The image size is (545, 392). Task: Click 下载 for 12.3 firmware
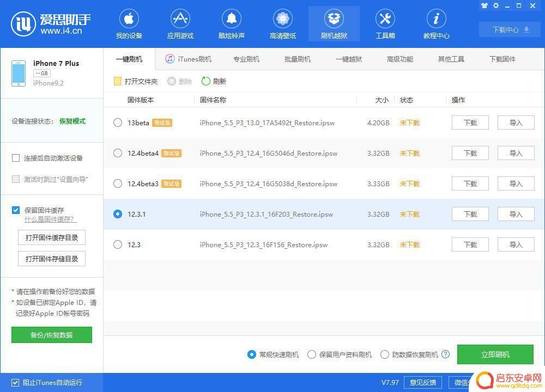[x=470, y=245]
